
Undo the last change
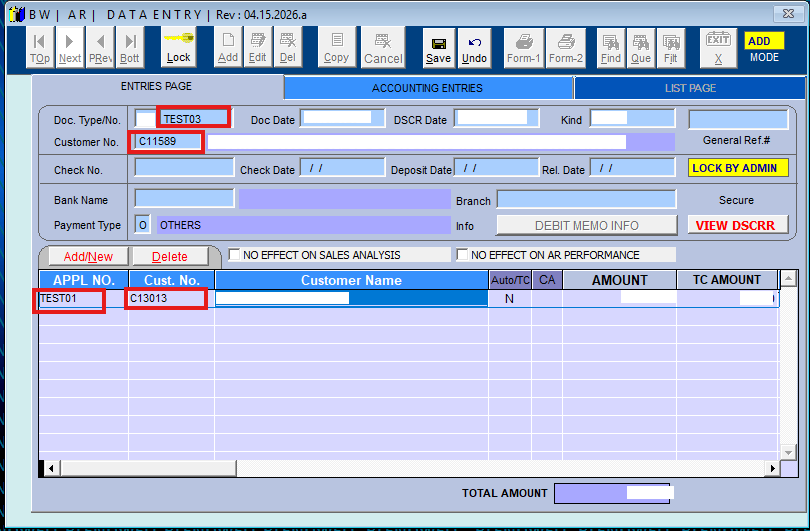474,49
